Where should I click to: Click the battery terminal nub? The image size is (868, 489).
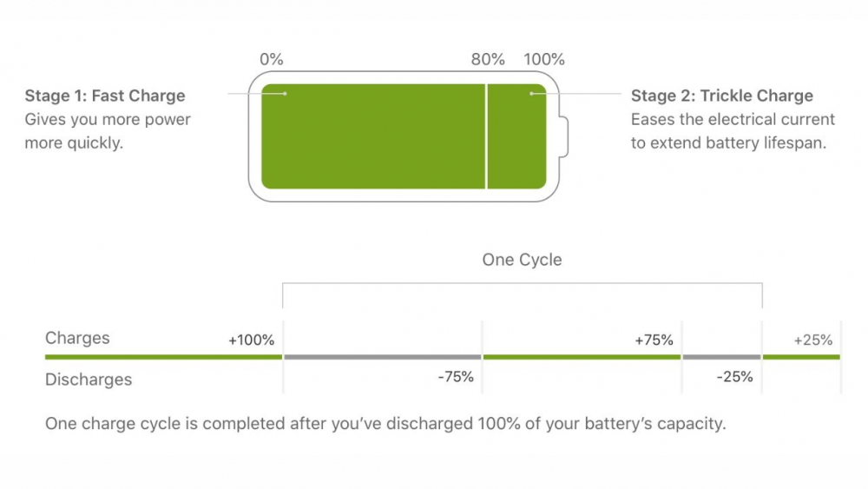click(564, 137)
